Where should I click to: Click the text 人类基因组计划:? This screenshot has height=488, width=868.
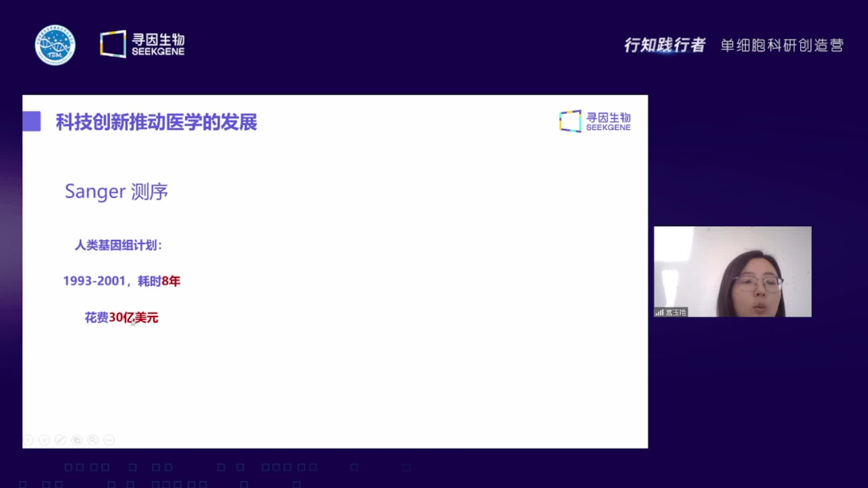coord(118,245)
